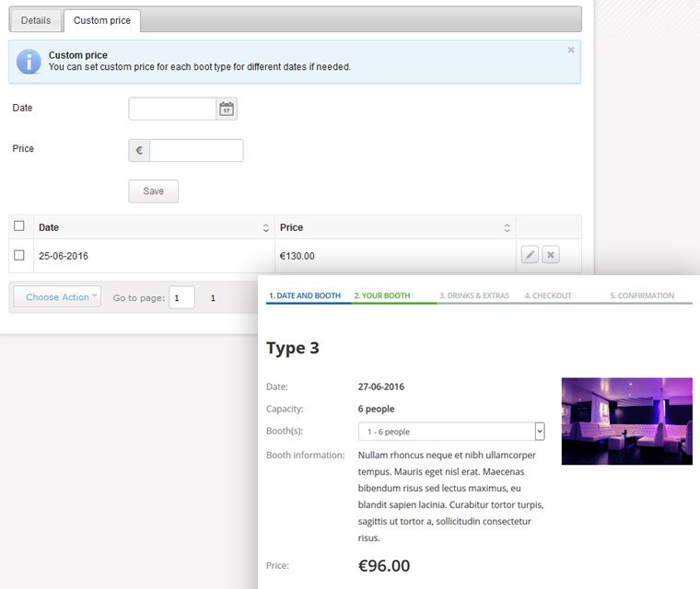This screenshot has height=589, width=700.
Task: Tick the checkbox for 25-06-2016 row
Action: [x=19, y=255]
